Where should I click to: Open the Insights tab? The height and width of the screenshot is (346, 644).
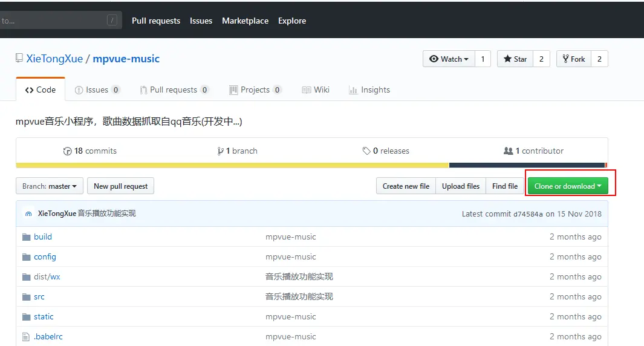pos(369,90)
